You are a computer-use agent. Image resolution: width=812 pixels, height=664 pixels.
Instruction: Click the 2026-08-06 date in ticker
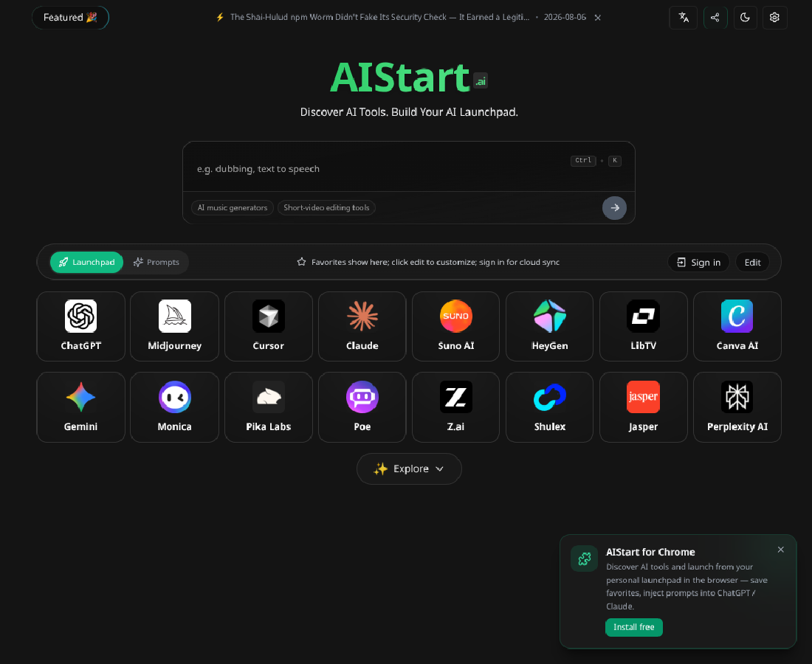(565, 17)
